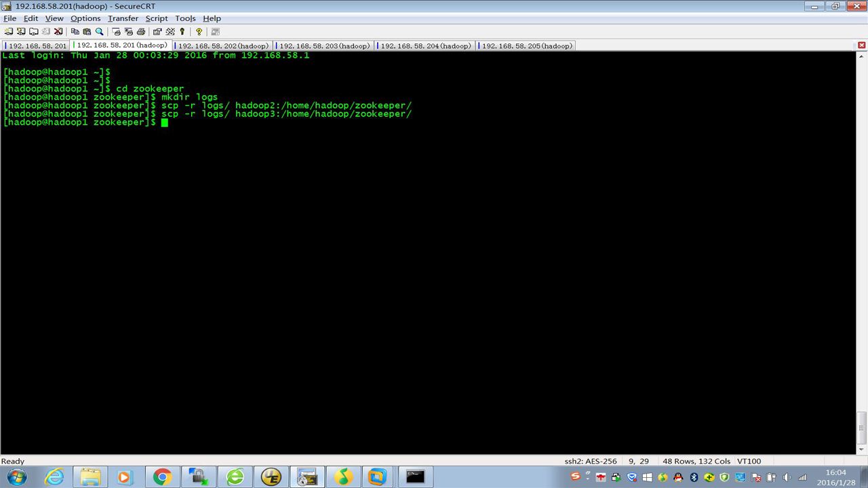
Task: Click the Connect in Tab icon
Action: point(34,31)
